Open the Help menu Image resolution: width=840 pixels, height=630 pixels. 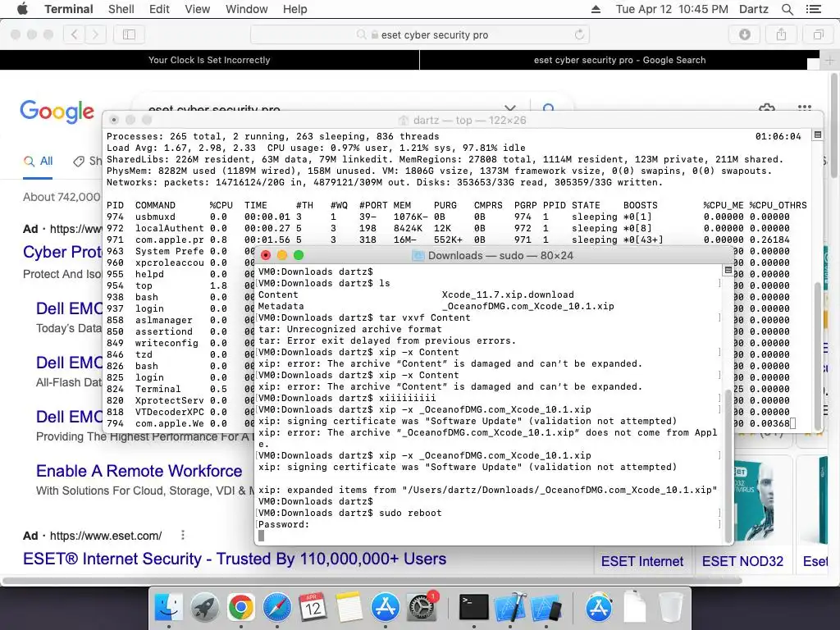[x=294, y=9]
